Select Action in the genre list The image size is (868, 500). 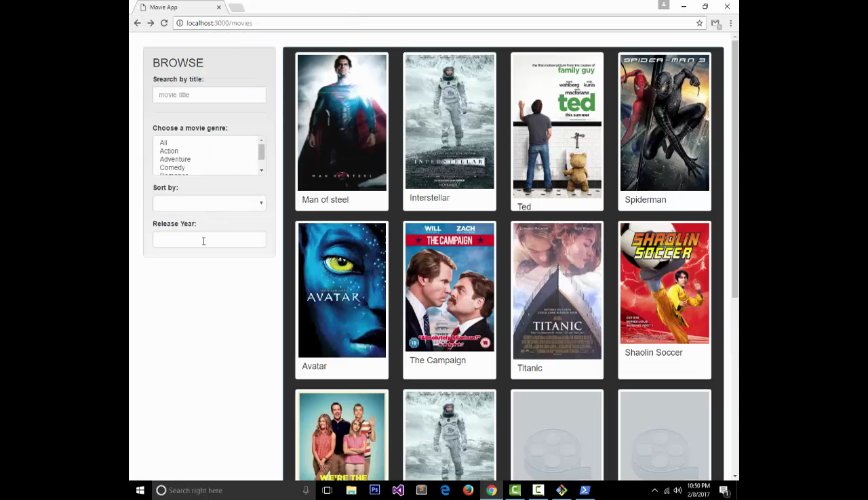point(169,151)
